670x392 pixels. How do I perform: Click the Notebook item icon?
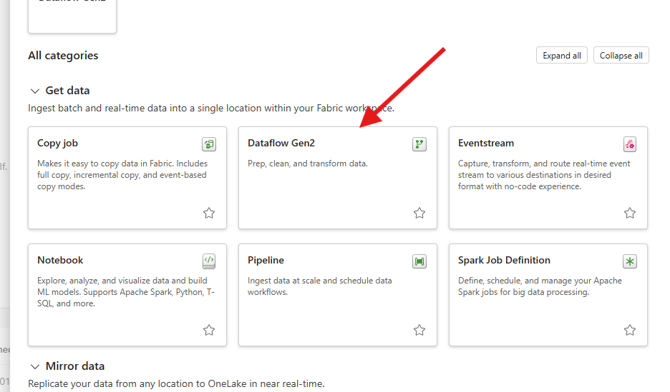coord(209,261)
